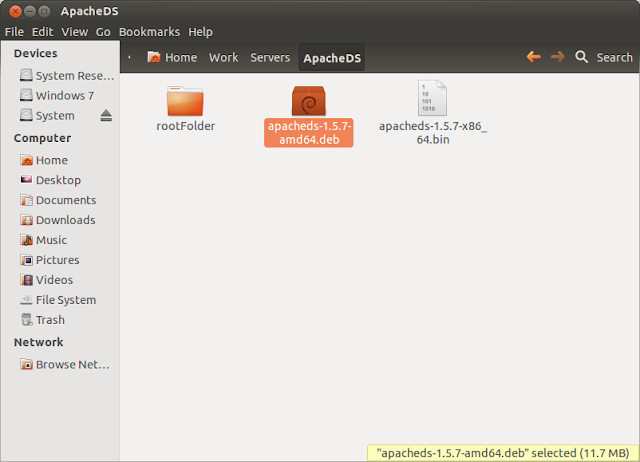
Task: Open Videos label in sidebar
Action: [54, 280]
